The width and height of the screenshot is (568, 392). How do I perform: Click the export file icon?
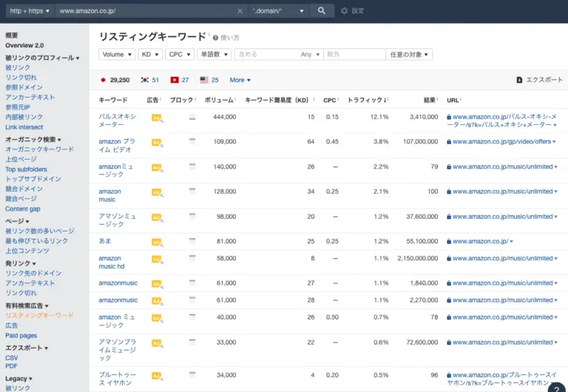tap(519, 80)
